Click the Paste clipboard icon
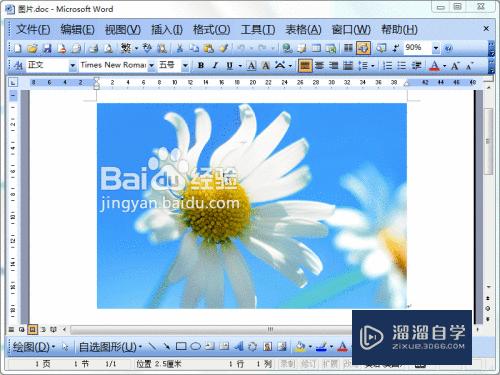 pyautogui.click(x=209, y=49)
